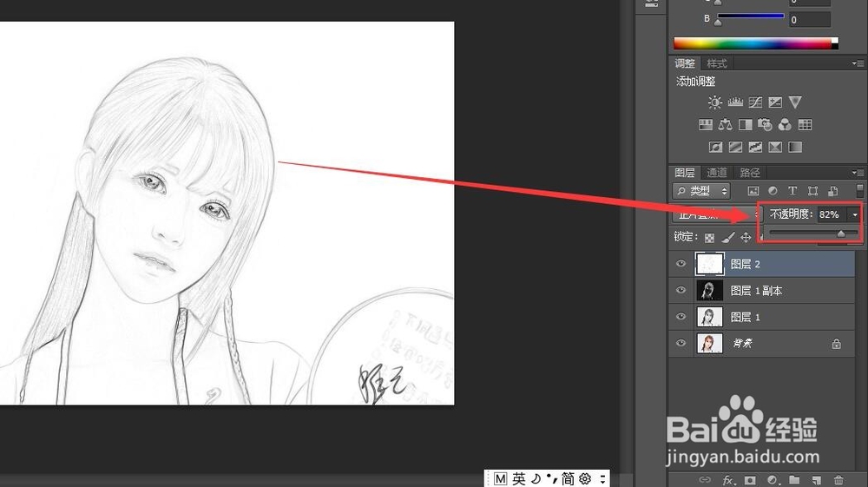Lock image pixels brush icon
This screenshot has height=487, width=868.
[728, 237]
